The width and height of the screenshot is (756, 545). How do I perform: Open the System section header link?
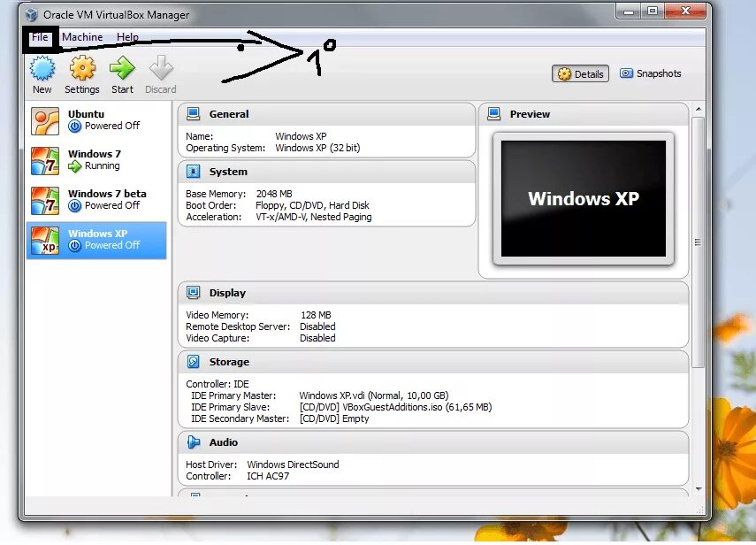click(228, 173)
